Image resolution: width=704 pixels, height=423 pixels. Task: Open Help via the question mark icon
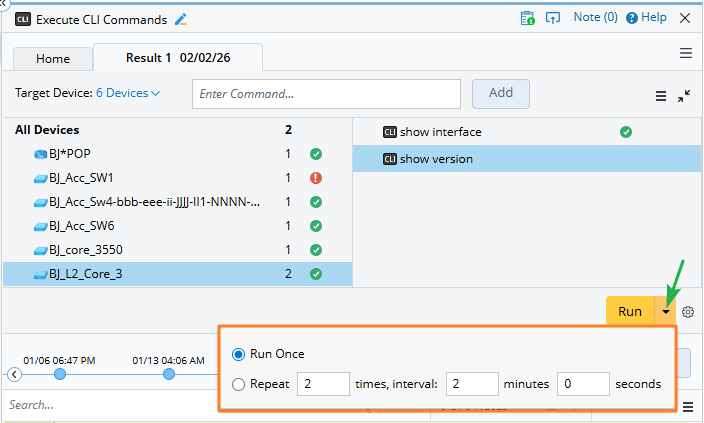(633, 18)
